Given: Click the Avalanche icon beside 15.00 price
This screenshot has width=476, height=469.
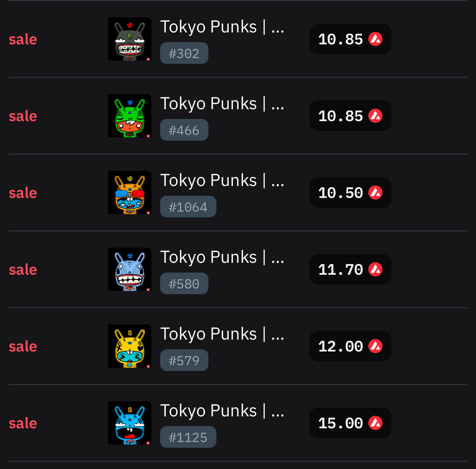Looking at the screenshot, I should tap(375, 423).
